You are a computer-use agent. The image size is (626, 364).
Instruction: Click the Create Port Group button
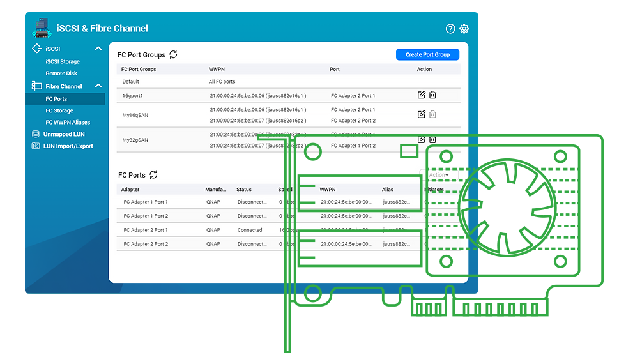click(427, 55)
